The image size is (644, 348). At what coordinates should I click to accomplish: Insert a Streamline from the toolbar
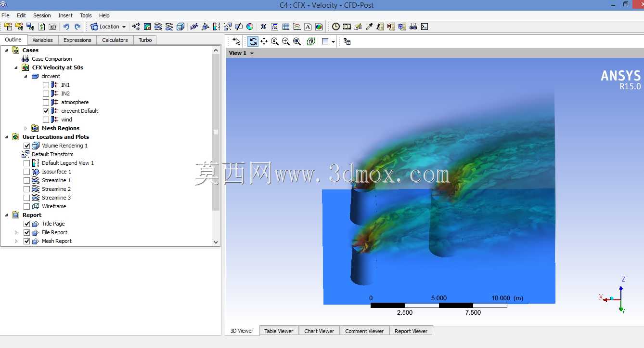[x=158, y=27]
